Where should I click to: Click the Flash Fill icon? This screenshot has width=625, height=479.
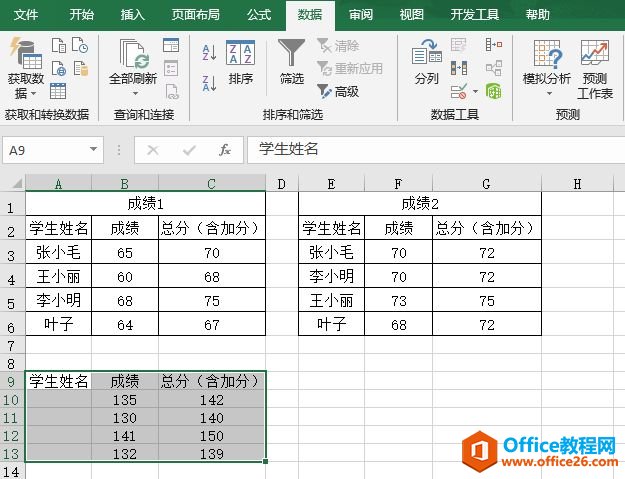(458, 45)
